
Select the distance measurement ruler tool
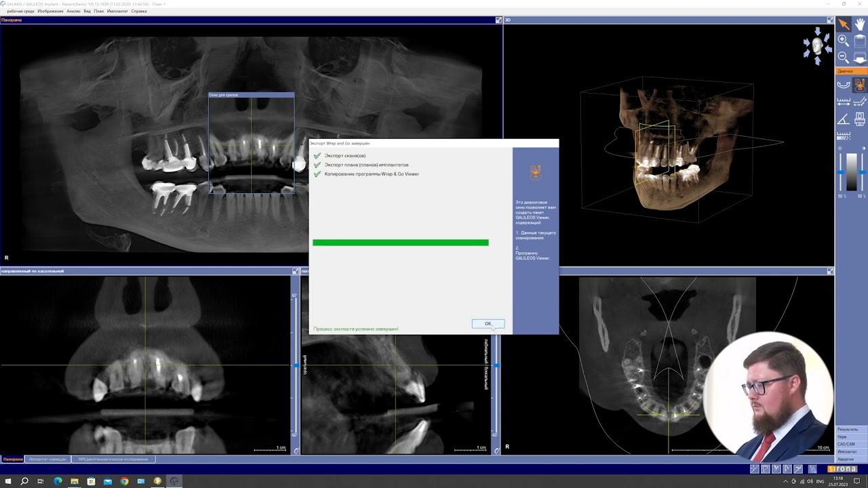click(x=843, y=102)
